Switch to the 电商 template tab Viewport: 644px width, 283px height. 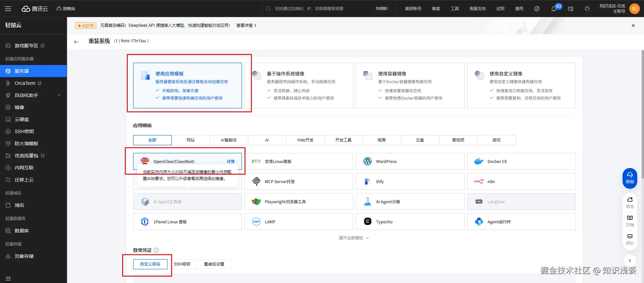tap(382, 140)
